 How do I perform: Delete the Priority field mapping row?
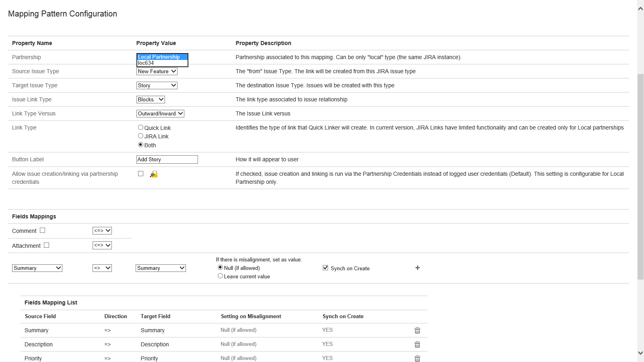point(417,358)
